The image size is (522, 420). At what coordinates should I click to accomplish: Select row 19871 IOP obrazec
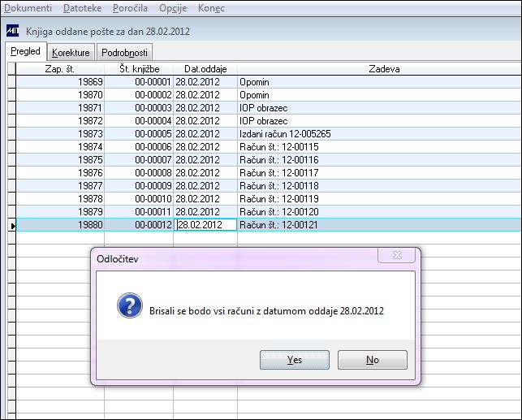coord(269,108)
